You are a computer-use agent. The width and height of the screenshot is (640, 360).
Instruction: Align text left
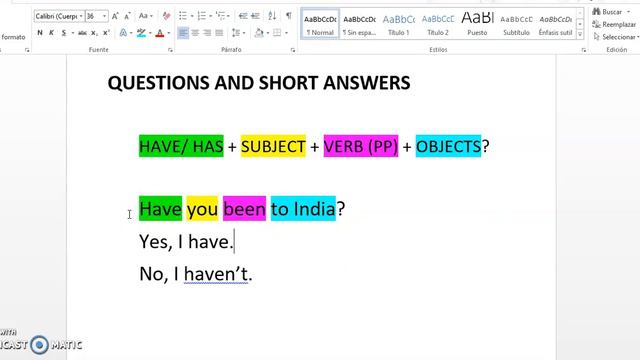(183, 33)
